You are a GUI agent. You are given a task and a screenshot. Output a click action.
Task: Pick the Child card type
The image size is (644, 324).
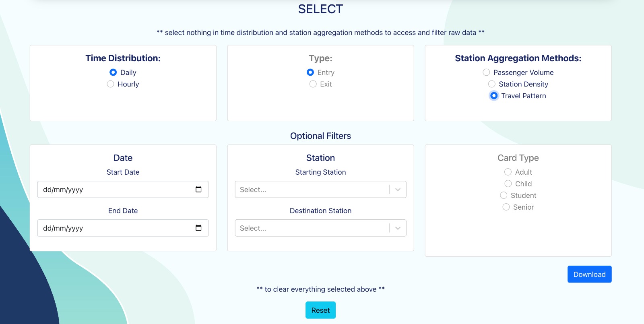coord(508,184)
